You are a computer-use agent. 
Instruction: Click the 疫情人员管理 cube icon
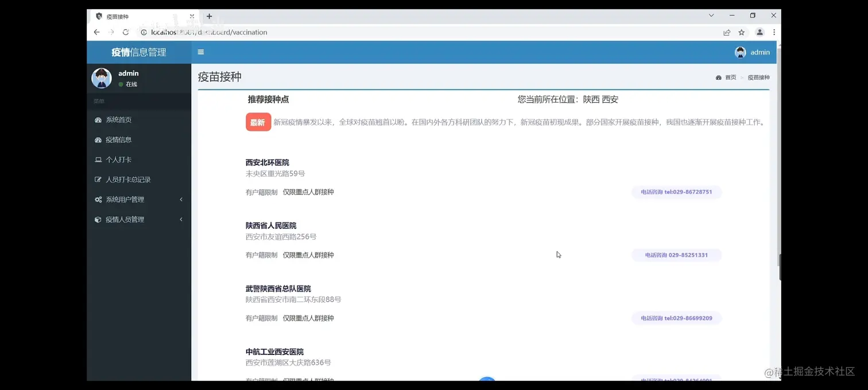(98, 220)
